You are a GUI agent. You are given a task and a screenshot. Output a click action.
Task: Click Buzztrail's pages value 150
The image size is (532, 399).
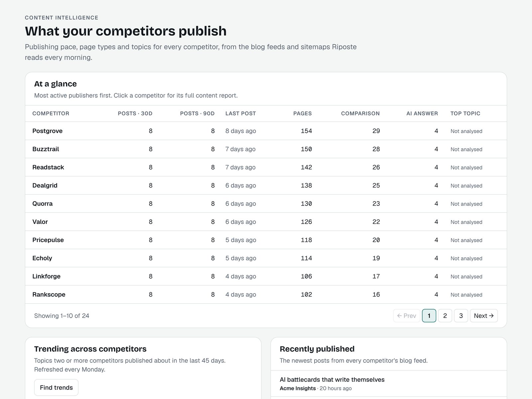pyautogui.click(x=306, y=149)
